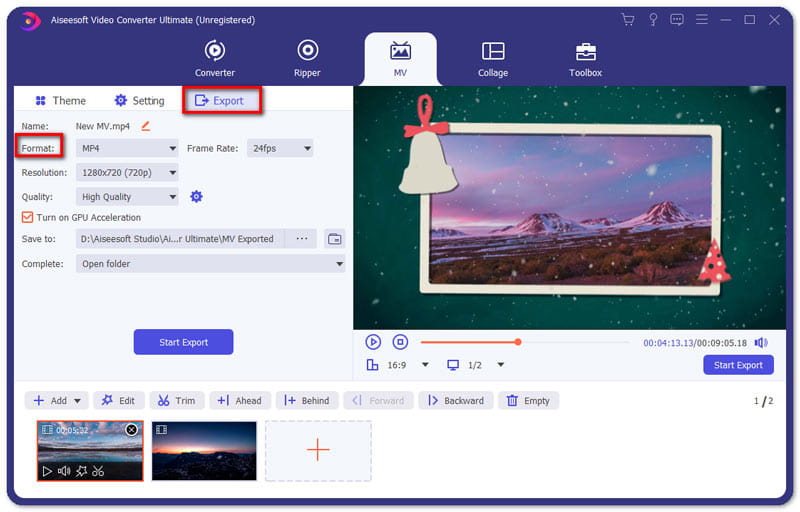Click the Edit button
This screenshot has width=800, height=512.
pyautogui.click(x=118, y=400)
